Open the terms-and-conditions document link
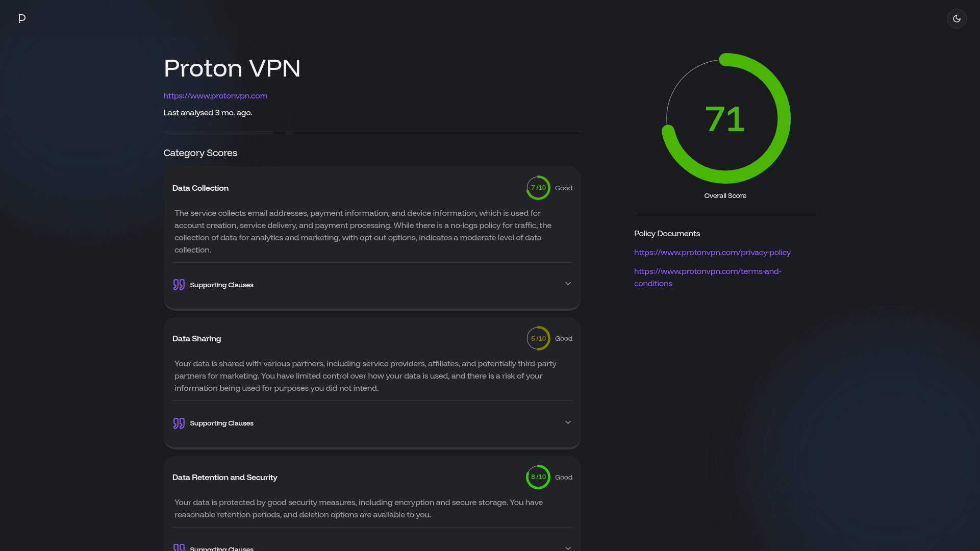Image resolution: width=980 pixels, height=551 pixels. click(707, 271)
